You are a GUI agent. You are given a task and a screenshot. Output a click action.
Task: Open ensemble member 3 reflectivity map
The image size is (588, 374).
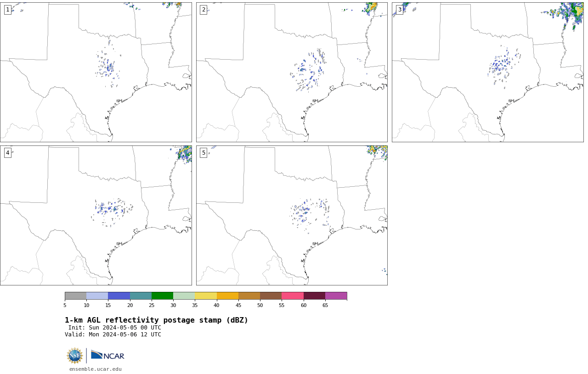click(488, 72)
